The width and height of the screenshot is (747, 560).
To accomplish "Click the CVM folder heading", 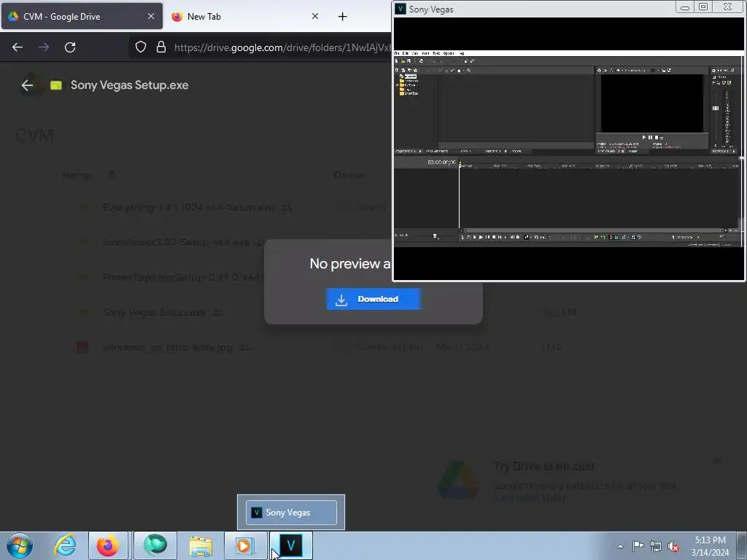I will [x=34, y=135].
